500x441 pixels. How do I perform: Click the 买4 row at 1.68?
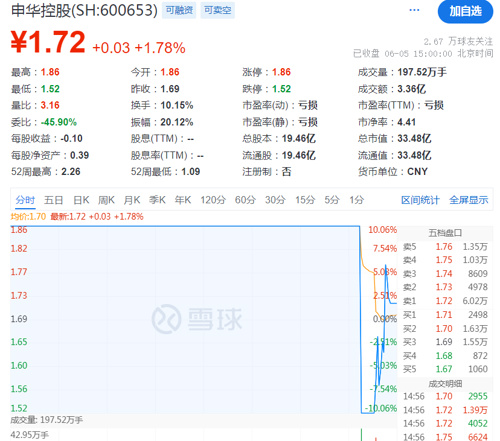445,356
